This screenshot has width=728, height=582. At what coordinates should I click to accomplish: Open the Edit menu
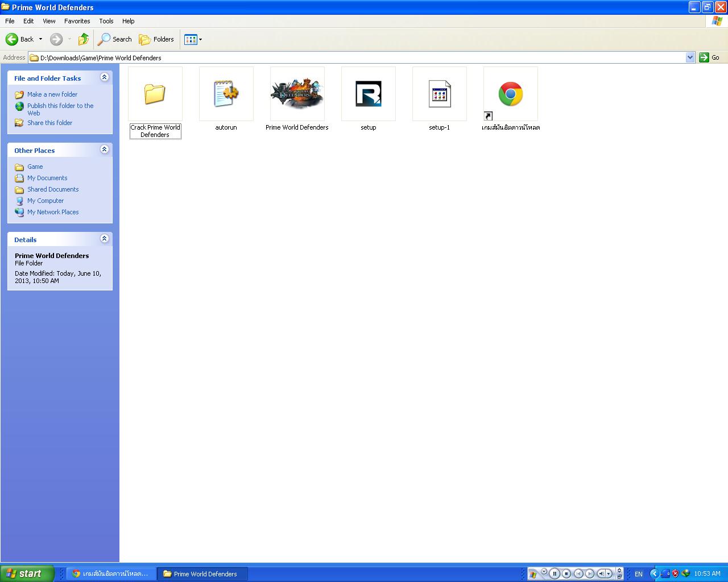pos(28,21)
